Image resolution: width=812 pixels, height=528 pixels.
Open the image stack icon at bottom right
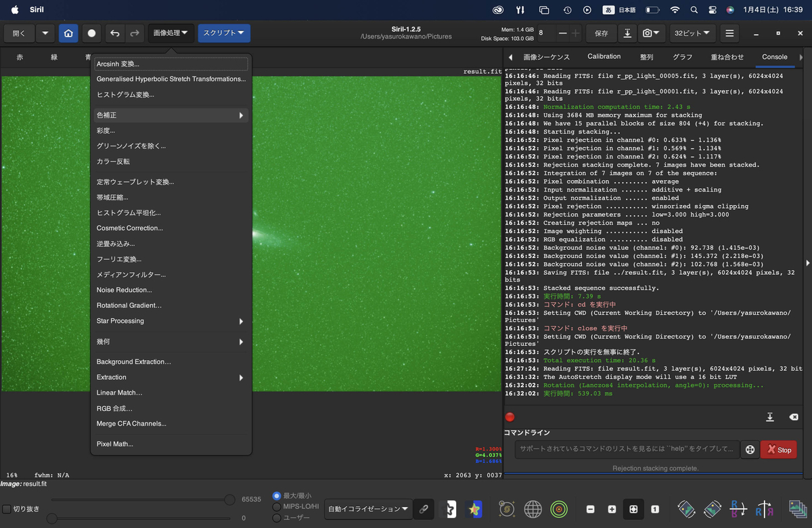click(x=797, y=509)
